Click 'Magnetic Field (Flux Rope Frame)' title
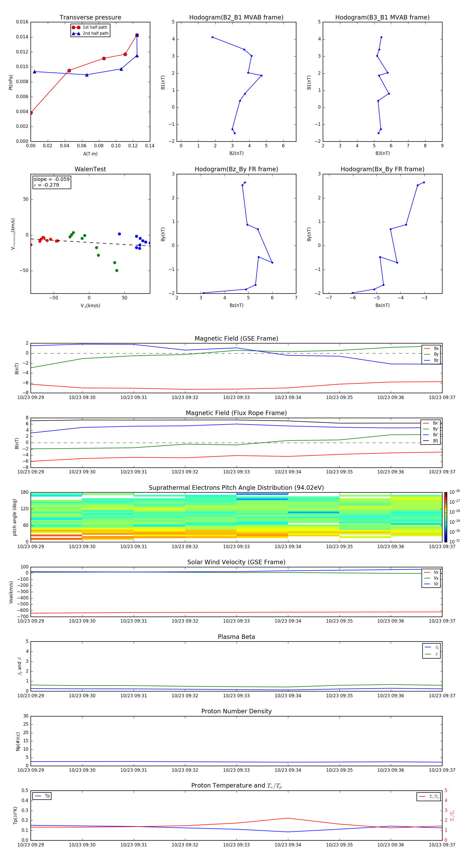 [236, 413]
